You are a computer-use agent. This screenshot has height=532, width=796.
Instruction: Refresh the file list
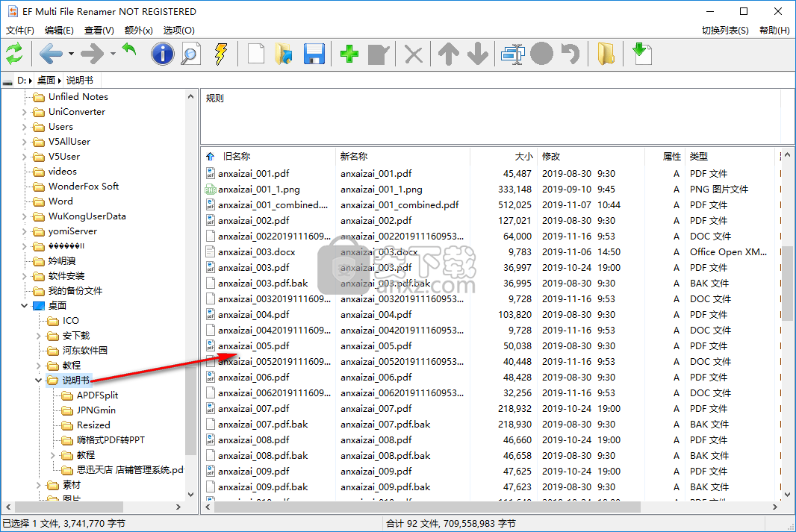[x=15, y=53]
